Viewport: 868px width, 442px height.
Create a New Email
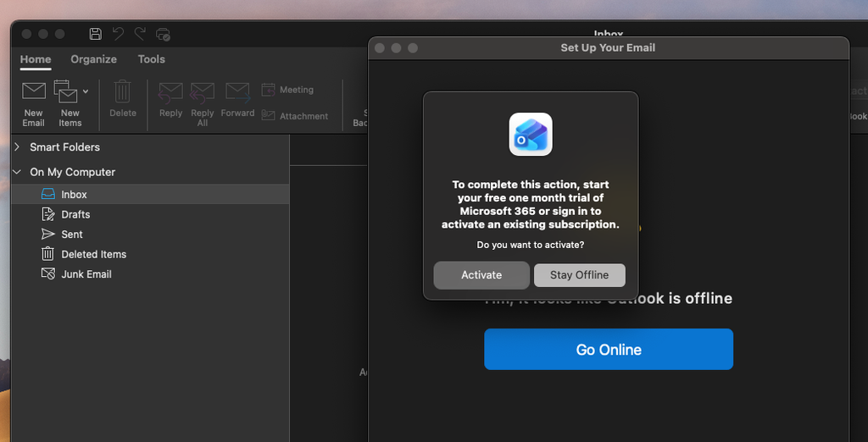[x=33, y=103]
